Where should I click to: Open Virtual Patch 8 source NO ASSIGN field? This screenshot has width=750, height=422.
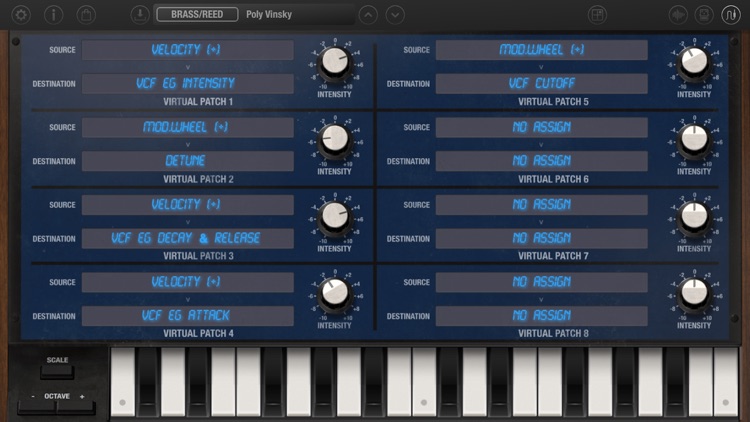coord(541,282)
